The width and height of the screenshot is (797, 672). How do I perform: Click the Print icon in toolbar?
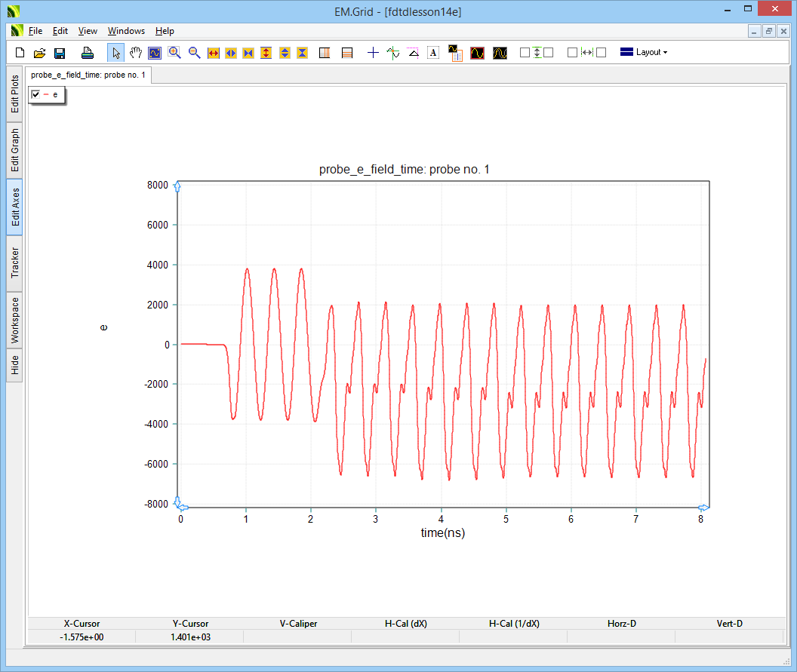88,53
